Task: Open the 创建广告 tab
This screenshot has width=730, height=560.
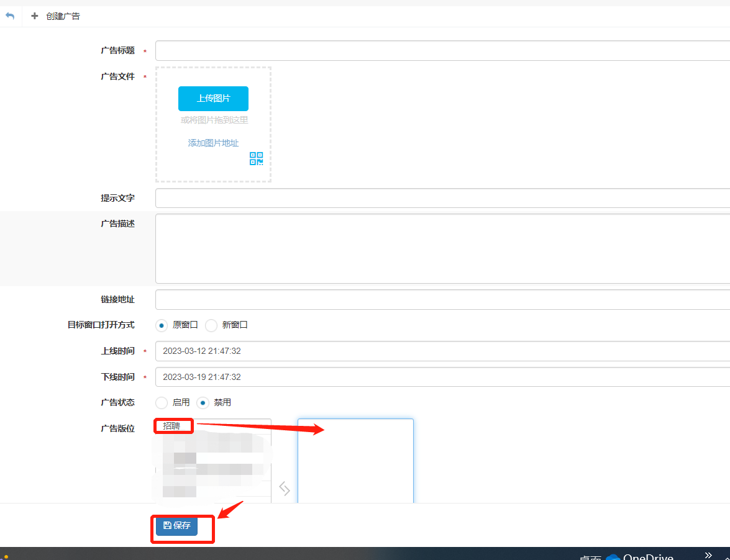Action: click(56, 16)
